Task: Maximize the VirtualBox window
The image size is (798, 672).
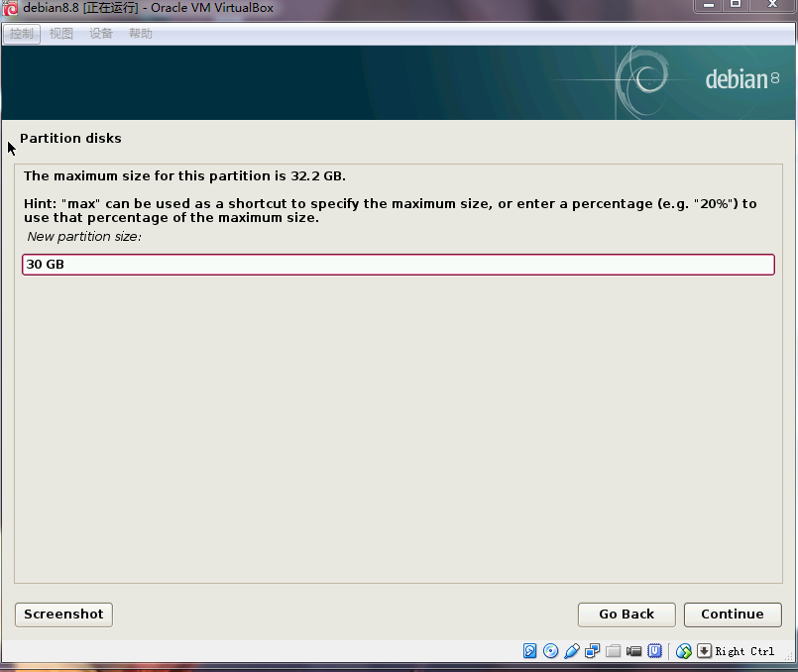Action: [x=736, y=6]
